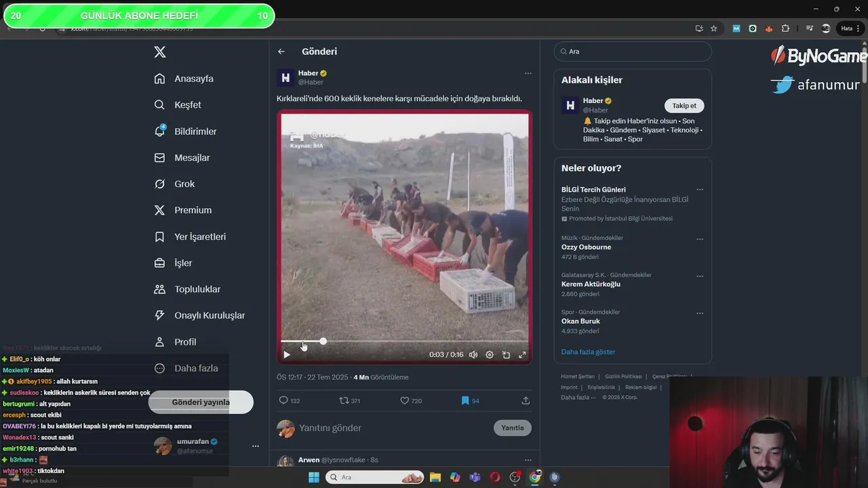Open the MetaMask fox extension
868x488 pixels.
coord(769,28)
